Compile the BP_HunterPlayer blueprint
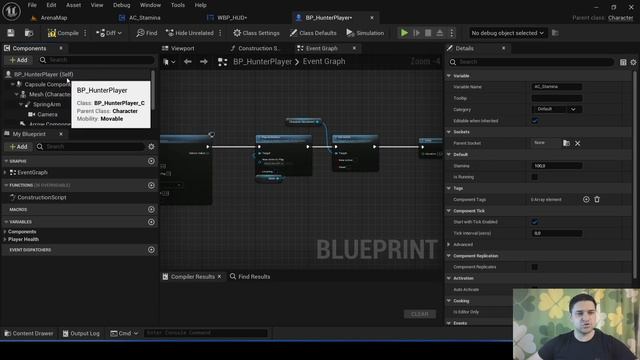Image resolution: width=640 pixels, height=360 pixels. (63, 33)
